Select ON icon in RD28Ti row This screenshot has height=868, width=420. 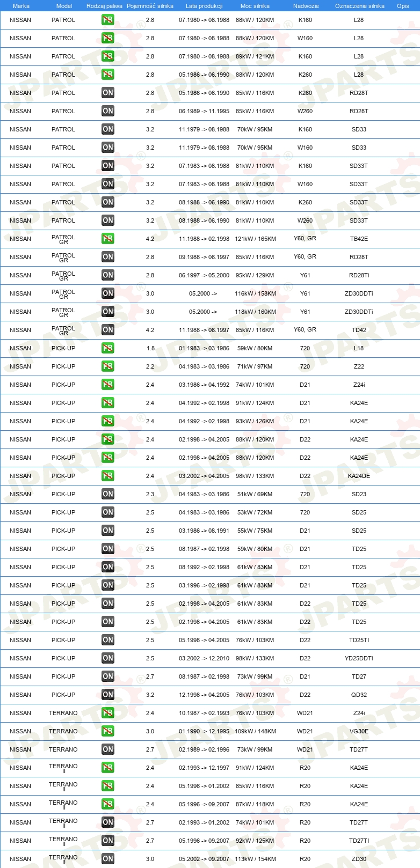coord(108,275)
